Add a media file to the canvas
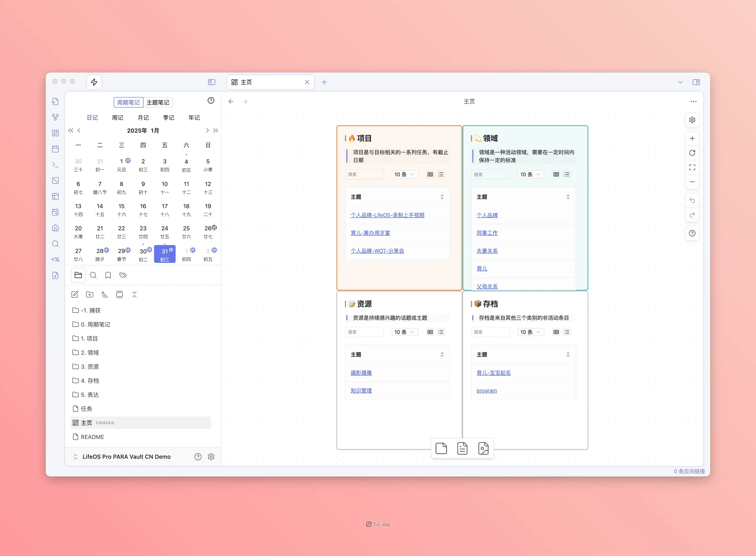This screenshot has height=556, width=756. click(483, 448)
